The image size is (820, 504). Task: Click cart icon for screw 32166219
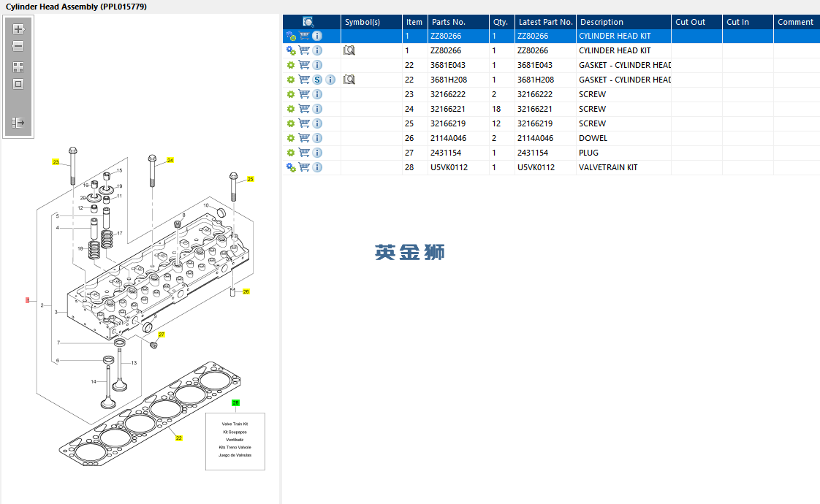coord(304,124)
